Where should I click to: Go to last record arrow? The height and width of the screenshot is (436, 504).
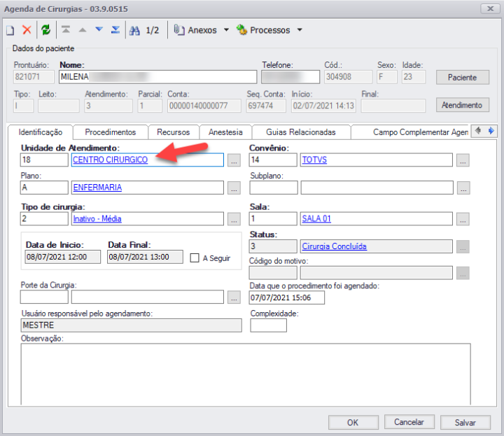click(115, 30)
